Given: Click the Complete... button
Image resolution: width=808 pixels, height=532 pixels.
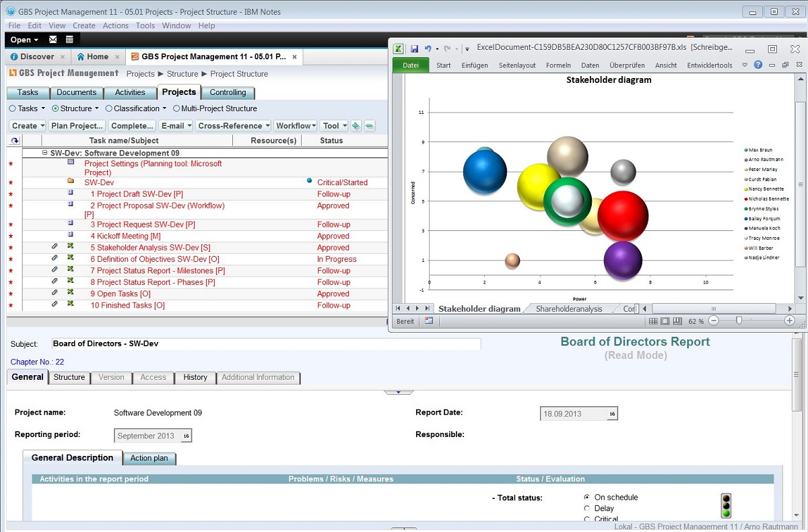Looking at the screenshot, I should pos(132,126).
